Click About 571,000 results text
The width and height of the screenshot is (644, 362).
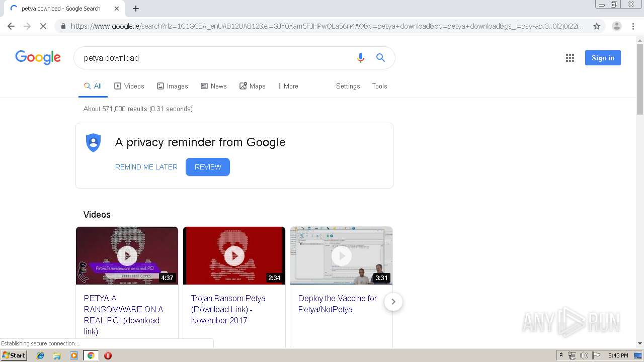tap(138, 109)
